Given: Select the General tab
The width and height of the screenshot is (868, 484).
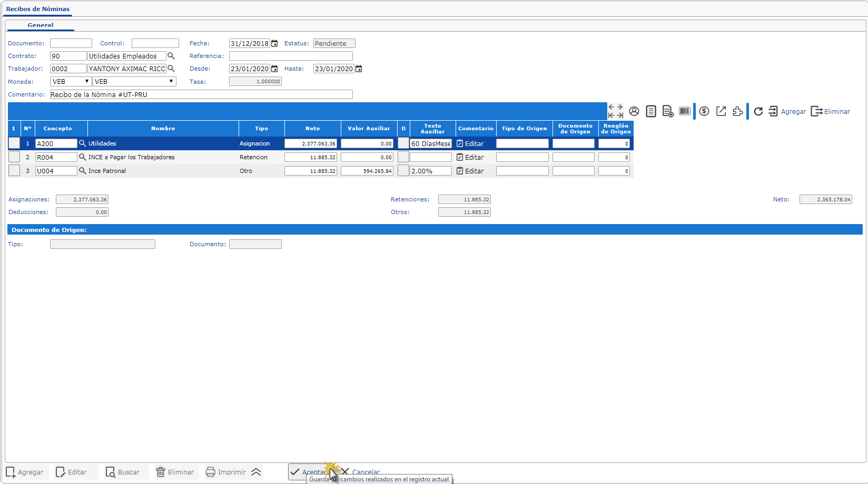Looking at the screenshot, I should 41,25.
